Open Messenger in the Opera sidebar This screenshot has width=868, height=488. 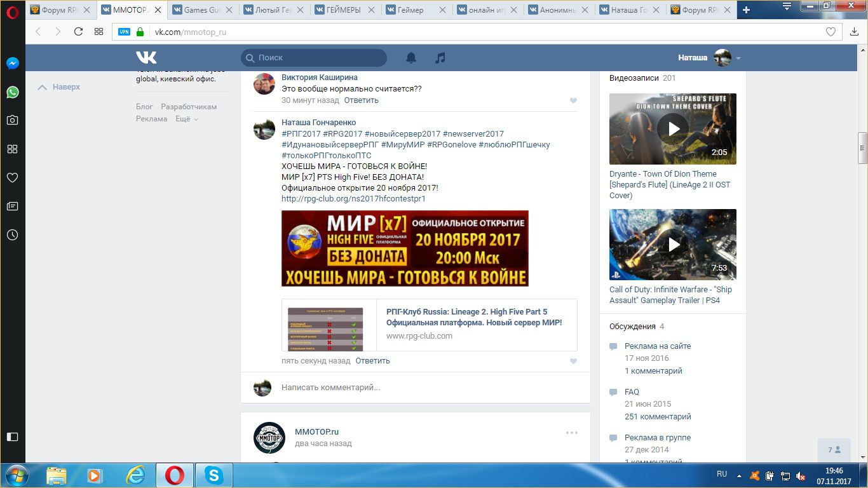coord(12,64)
